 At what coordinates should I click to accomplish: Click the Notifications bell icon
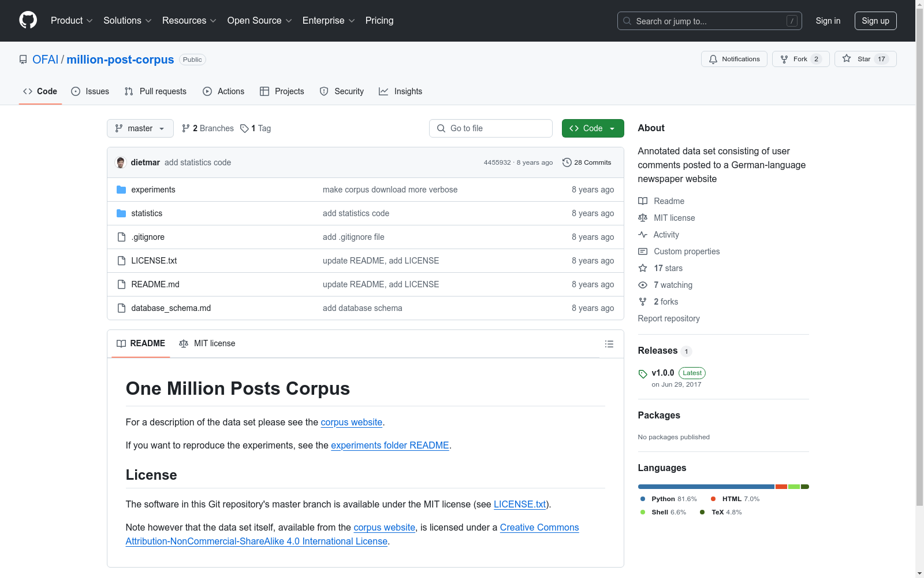(713, 59)
